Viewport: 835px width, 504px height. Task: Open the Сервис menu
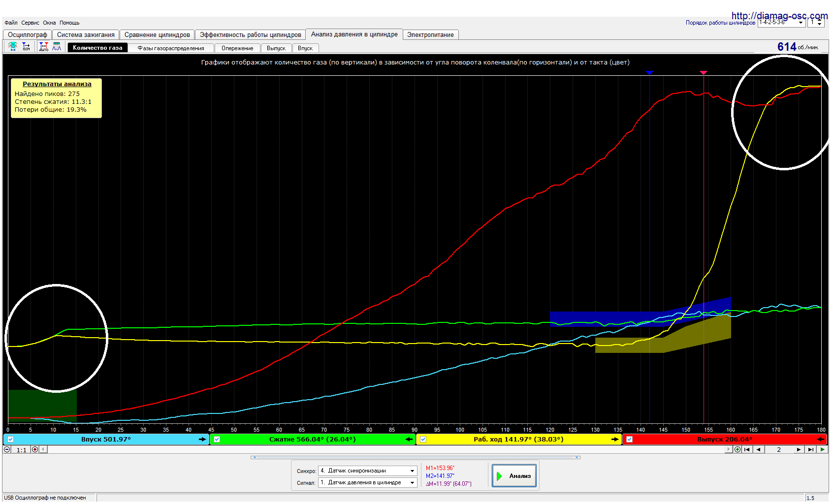tap(30, 23)
